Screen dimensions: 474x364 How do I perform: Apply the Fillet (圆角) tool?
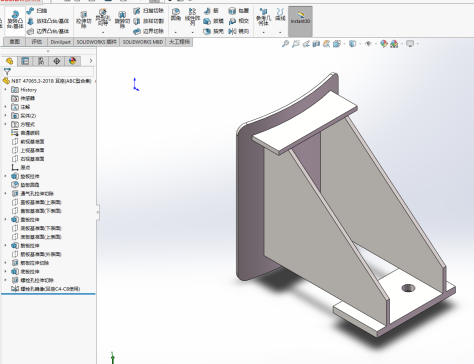176,15
